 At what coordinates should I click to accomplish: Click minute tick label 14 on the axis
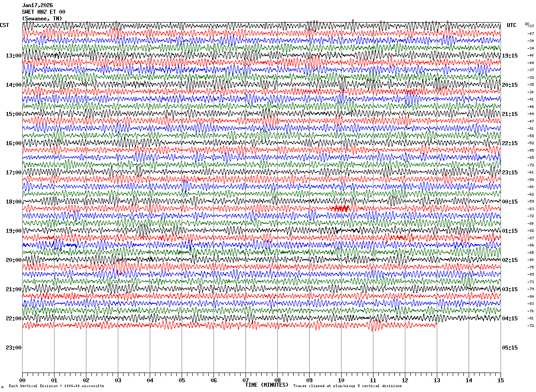[469, 380]
